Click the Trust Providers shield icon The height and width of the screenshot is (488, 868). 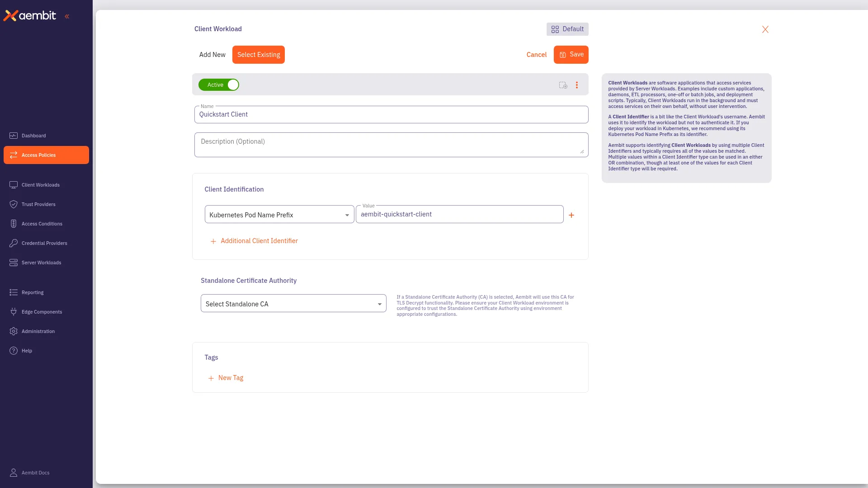click(x=14, y=204)
